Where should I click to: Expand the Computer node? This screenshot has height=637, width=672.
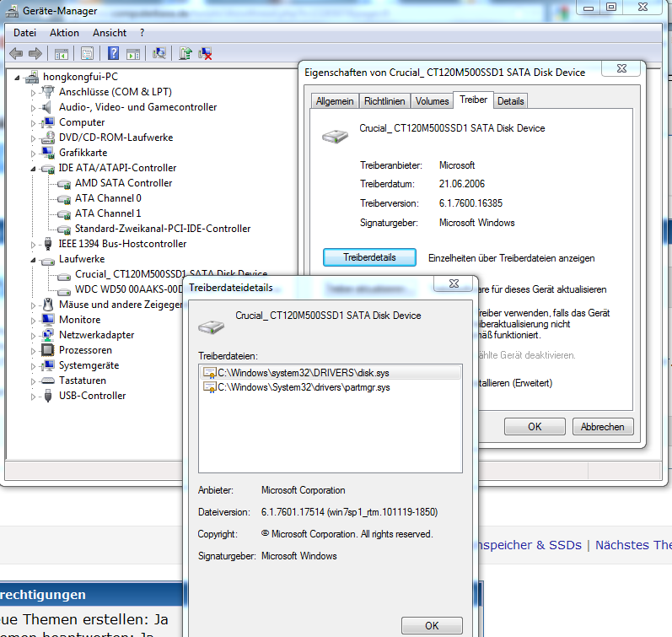tap(33, 123)
